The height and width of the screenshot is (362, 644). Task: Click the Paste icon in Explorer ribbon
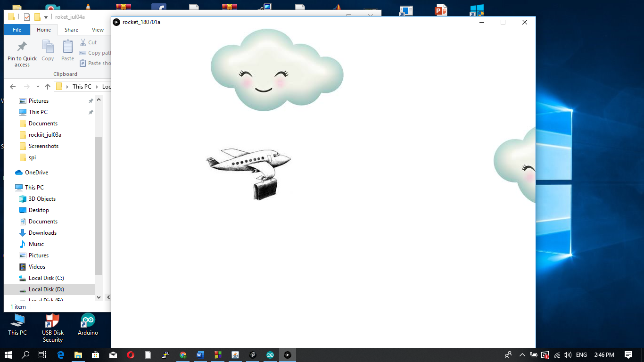tap(68, 50)
